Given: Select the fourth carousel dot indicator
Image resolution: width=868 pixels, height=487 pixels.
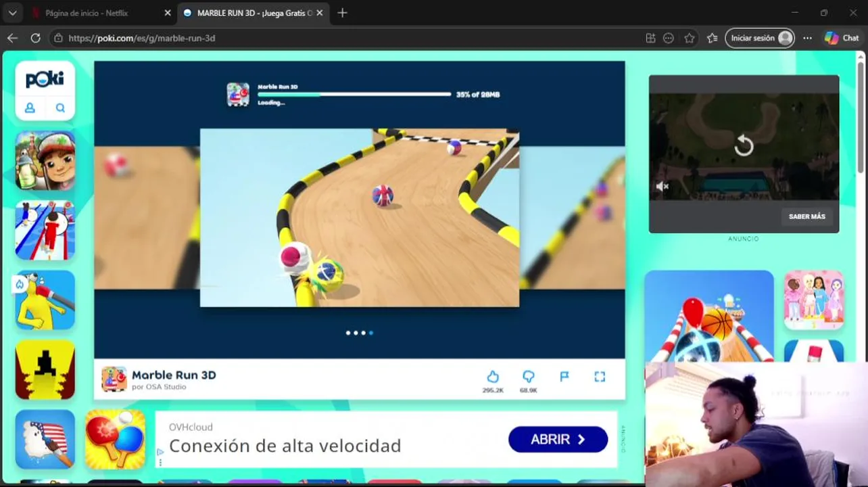Looking at the screenshot, I should pyautogui.click(x=371, y=333).
